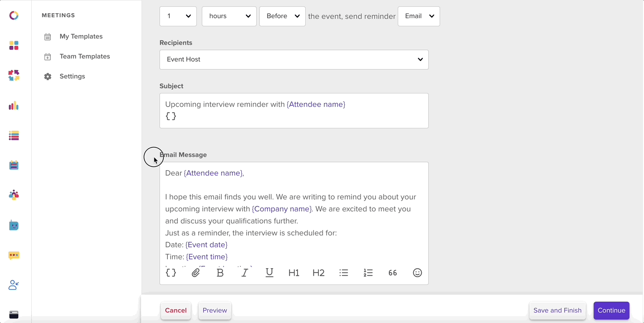Toggle bold formatting
This screenshot has width=644, height=323.
pos(220,273)
